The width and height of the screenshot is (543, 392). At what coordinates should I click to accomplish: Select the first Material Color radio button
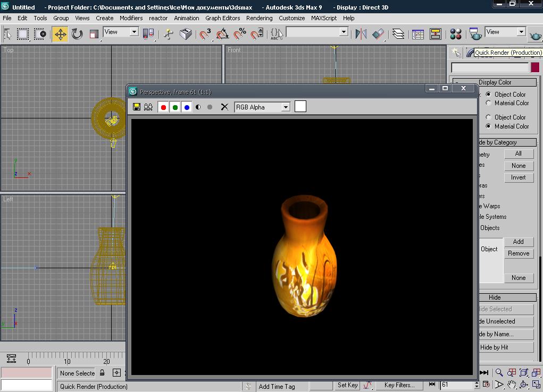click(x=488, y=103)
